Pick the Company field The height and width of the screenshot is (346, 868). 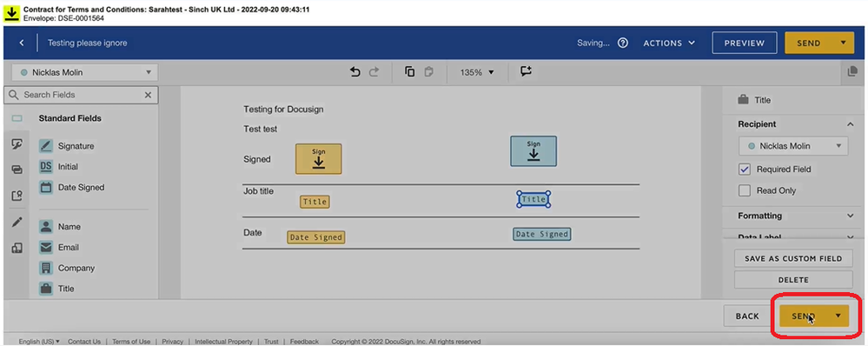click(67, 268)
